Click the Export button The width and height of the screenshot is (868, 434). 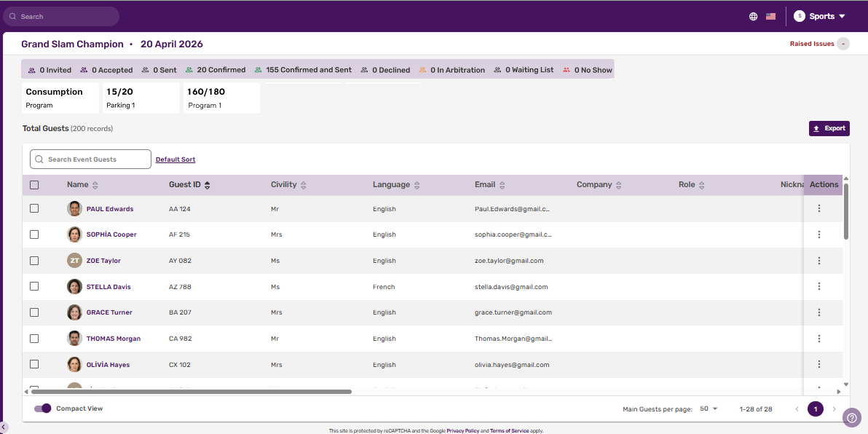click(x=829, y=128)
